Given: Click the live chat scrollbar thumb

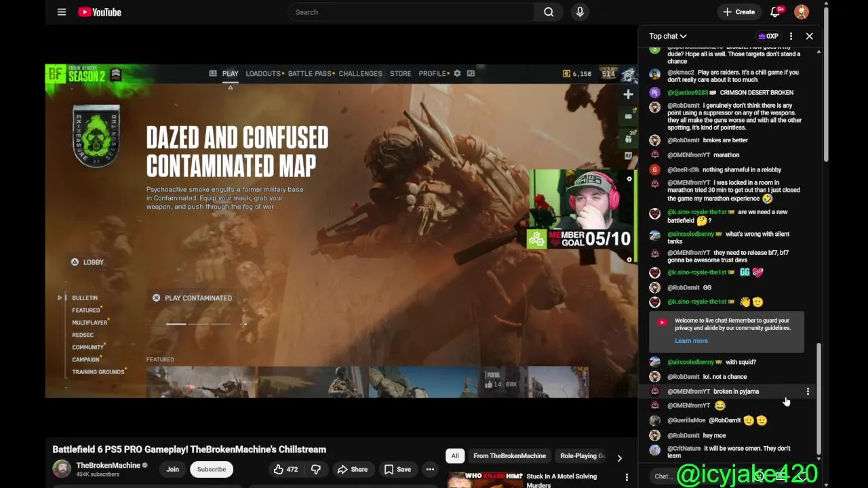Looking at the screenshot, I should pyautogui.click(x=818, y=398).
